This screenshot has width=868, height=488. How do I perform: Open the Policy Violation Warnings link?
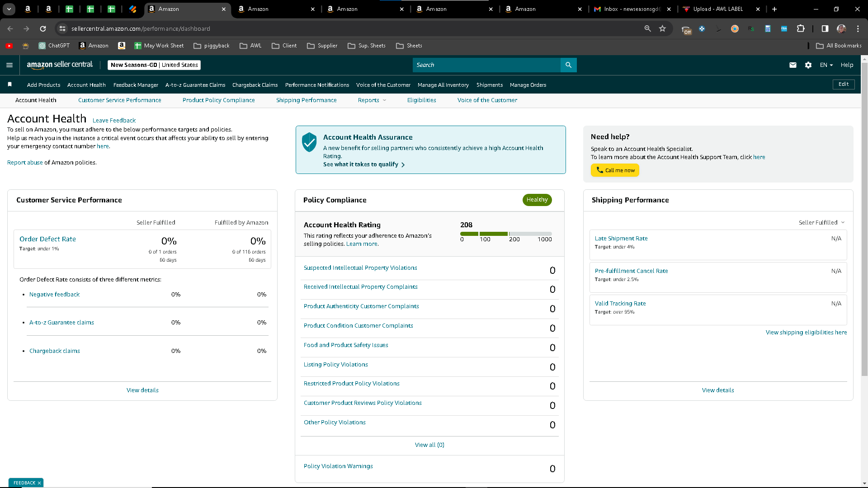tap(338, 466)
